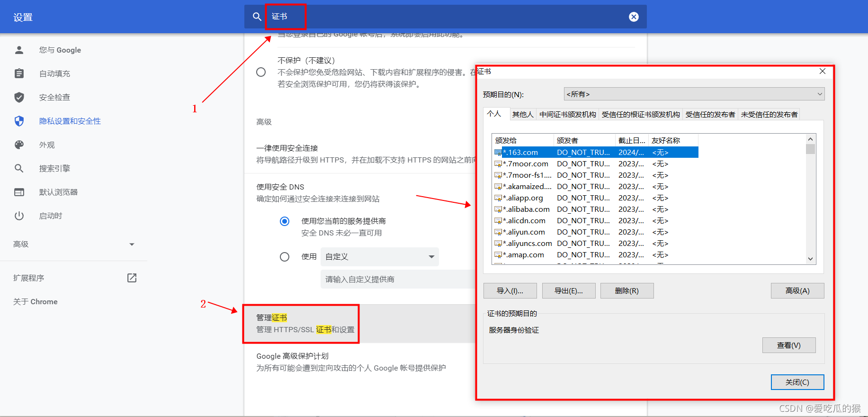The image size is (868, 417).
Task: Click certificate icon beside *.aliyun.com
Action: click(498, 232)
